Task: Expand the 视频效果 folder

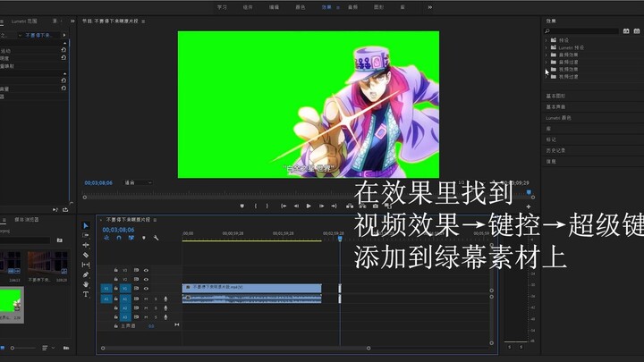Action: (x=547, y=70)
